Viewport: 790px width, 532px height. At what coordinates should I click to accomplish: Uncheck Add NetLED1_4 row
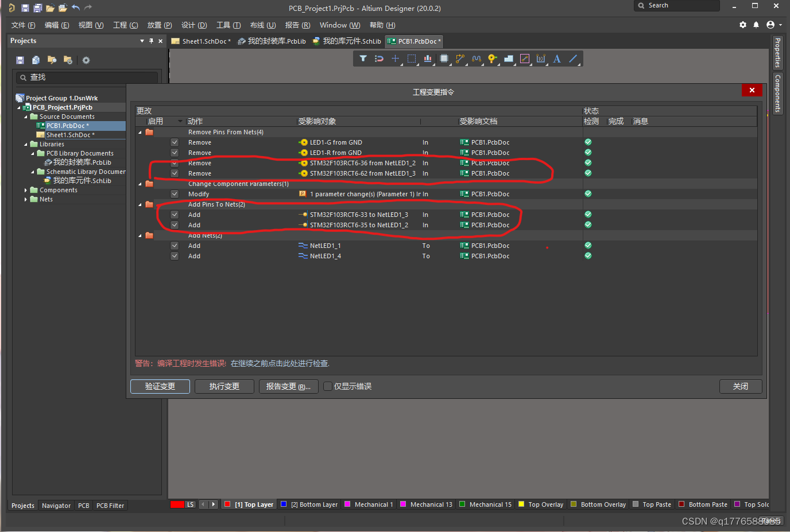(x=175, y=256)
